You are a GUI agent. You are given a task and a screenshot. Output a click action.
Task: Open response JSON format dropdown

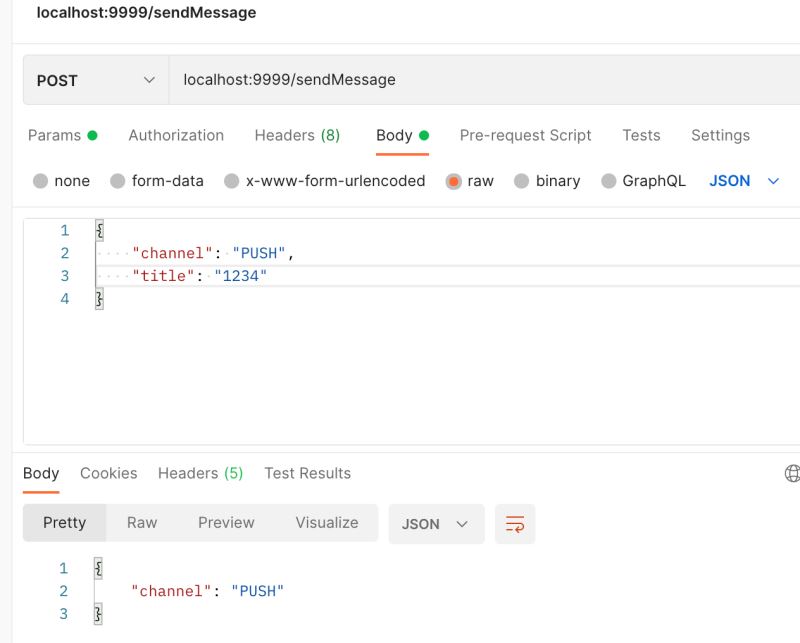[x=436, y=524]
